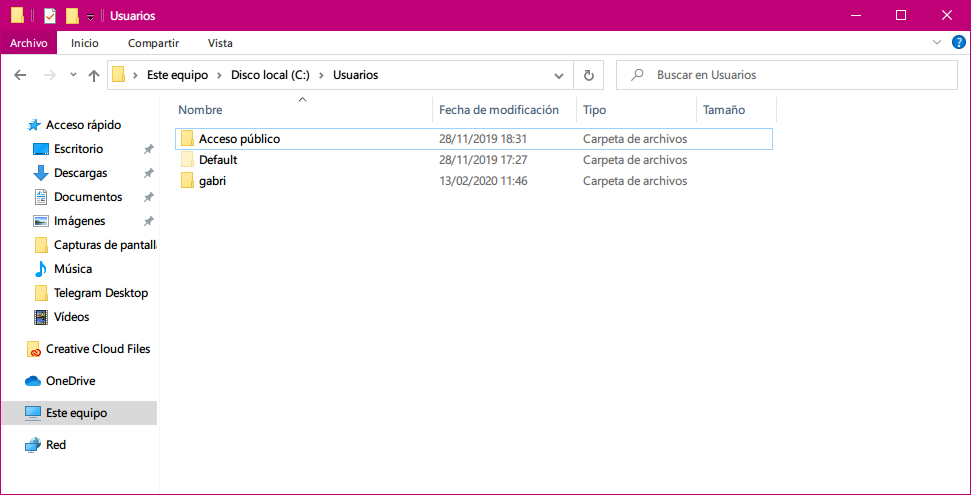This screenshot has width=971, height=495.
Task: Open the Customize Quick Access Toolbar dropdown
Action: click(x=90, y=17)
